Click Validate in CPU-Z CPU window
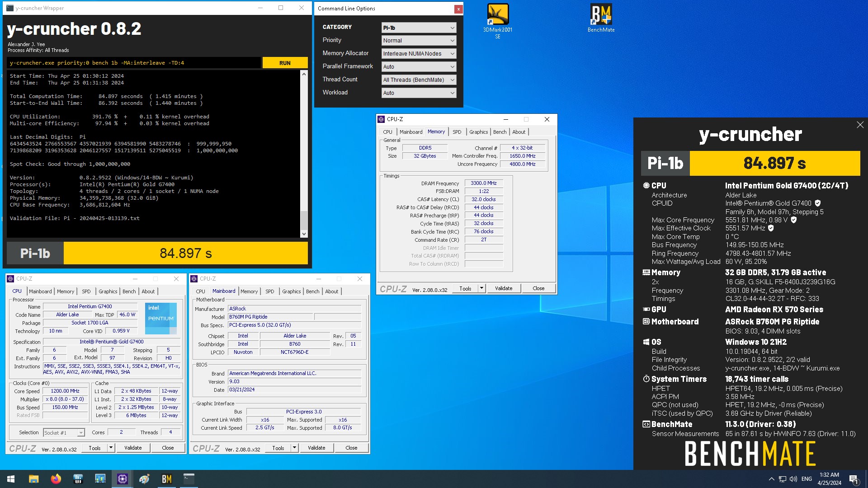Screen dimensions: 868x488 pyautogui.click(x=133, y=448)
